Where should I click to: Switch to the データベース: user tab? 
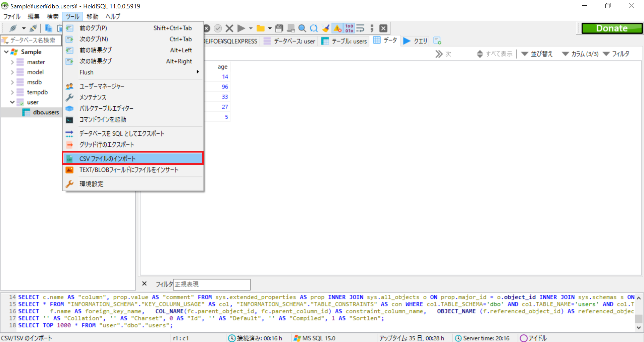click(x=290, y=41)
